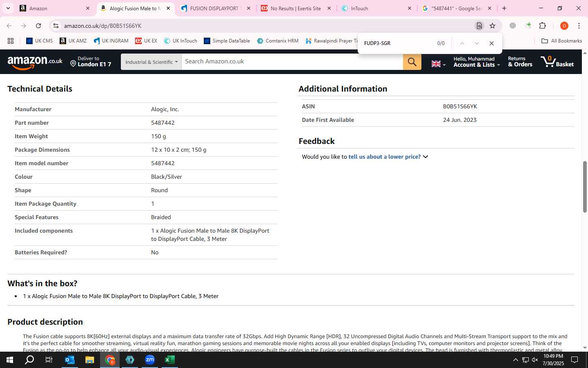Viewport: 588px width, 368px height.
Task: Open Zoom from the taskbar
Action: [x=150, y=360]
